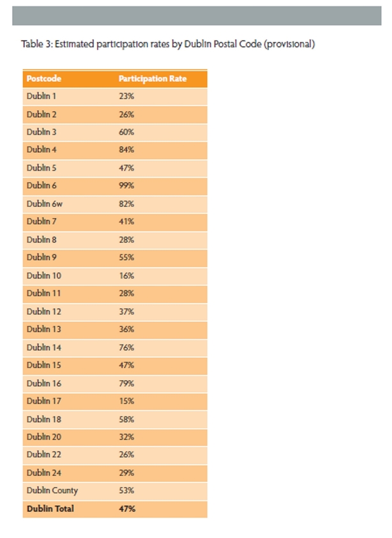Select the Postcode column header
This screenshot has width=392, height=538.
tap(44, 79)
